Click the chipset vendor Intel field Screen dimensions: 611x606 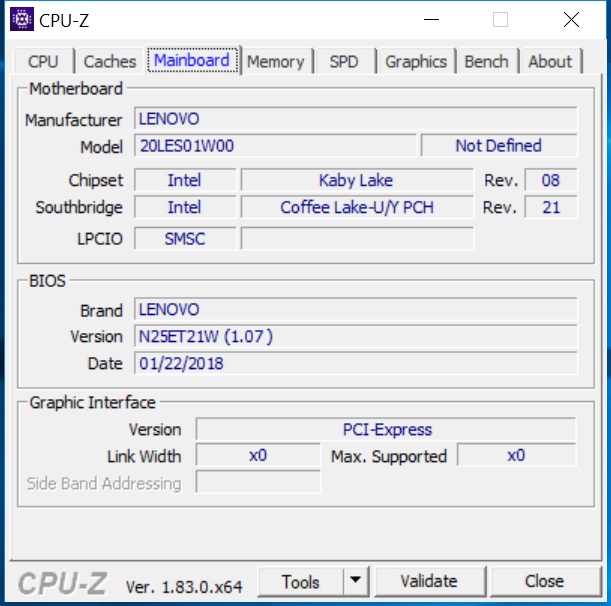pyautogui.click(x=185, y=180)
